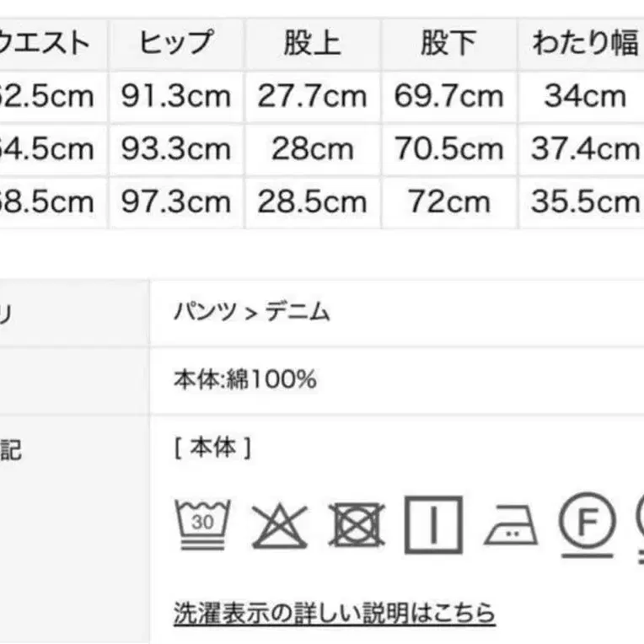Click the 股上 column header
644x644 pixels.
click(x=312, y=44)
